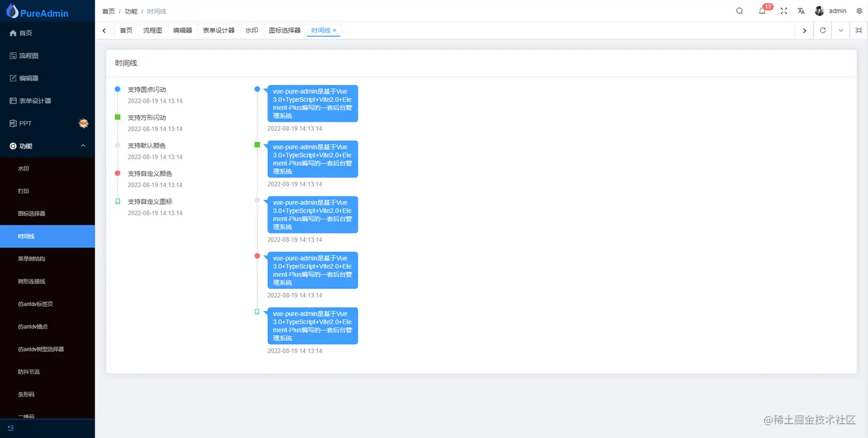The height and width of the screenshot is (438, 868).
Task: Click the language translation icon
Action: 801,11
